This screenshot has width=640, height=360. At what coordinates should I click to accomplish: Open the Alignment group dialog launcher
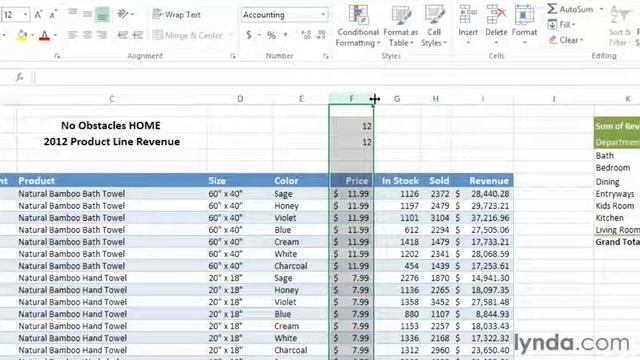click(x=233, y=56)
